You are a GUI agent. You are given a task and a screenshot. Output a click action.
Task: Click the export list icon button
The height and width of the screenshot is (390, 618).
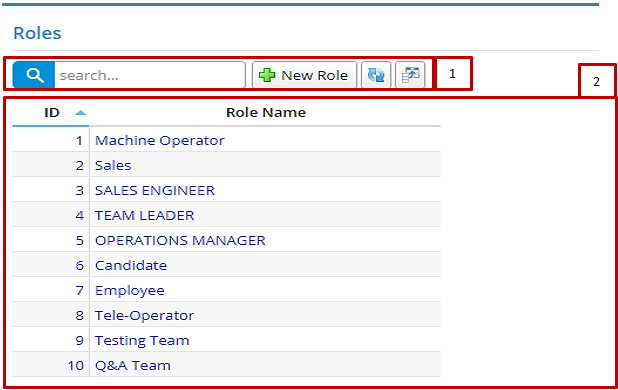coord(410,75)
